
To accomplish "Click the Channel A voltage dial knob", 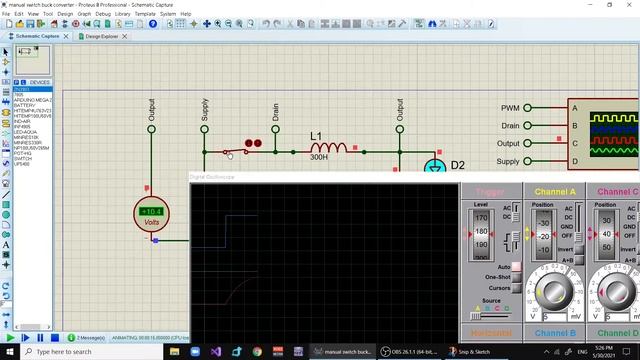I will [554, 291].
